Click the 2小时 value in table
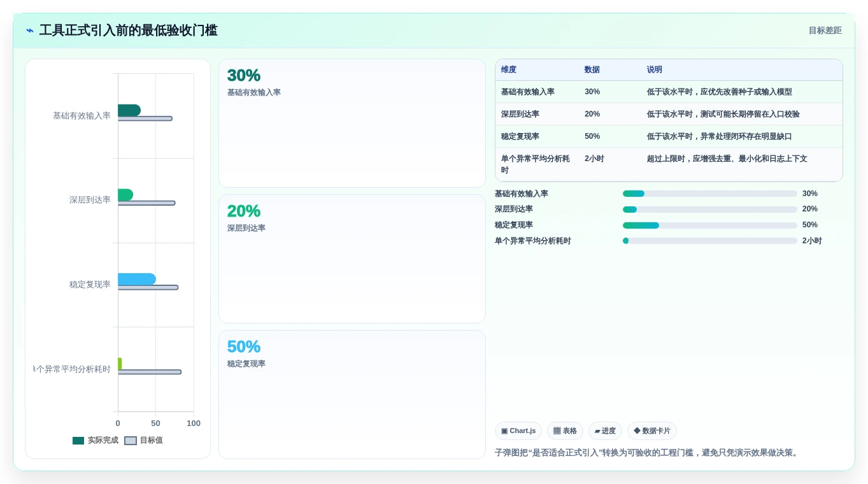This screenshot has height=484, width=868. 594,159
